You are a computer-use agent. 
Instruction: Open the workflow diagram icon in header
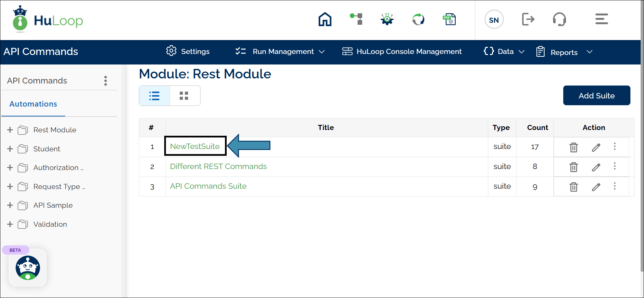tap(356, 19)
